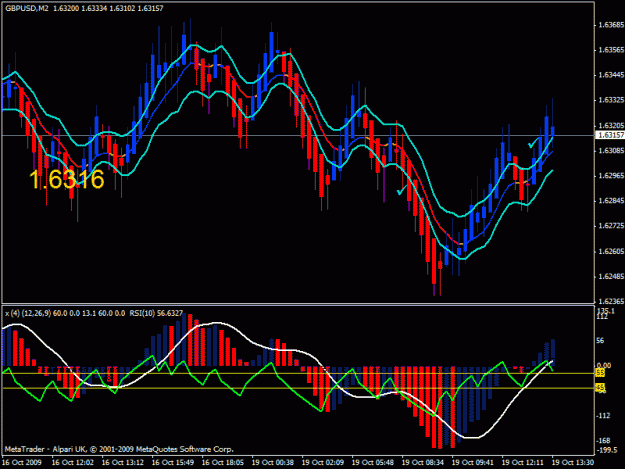
Task: Click the 16 Oct 18:05 time label
Action: (223, 463)
